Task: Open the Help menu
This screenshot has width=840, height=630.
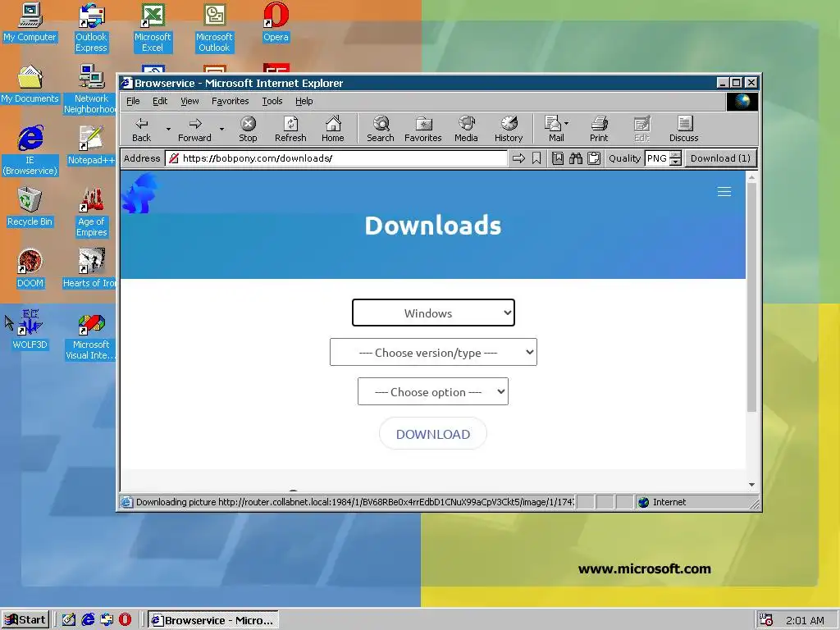Action: [304, 101]
